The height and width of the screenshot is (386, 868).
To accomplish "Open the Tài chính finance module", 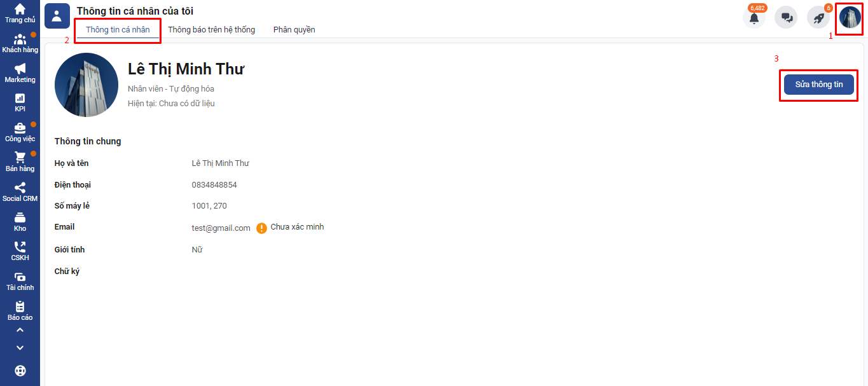I will (20, 280).
